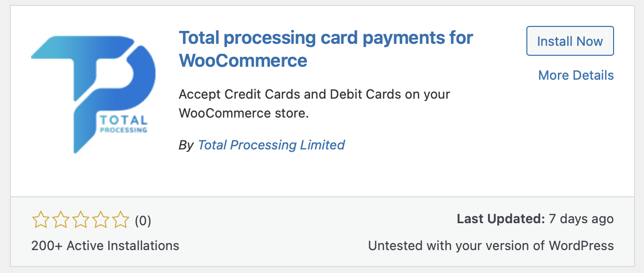This screenshot has width=644, height=273.
Task: Click the first rating star
Action: pyautogui.click(x=40, y=220)
